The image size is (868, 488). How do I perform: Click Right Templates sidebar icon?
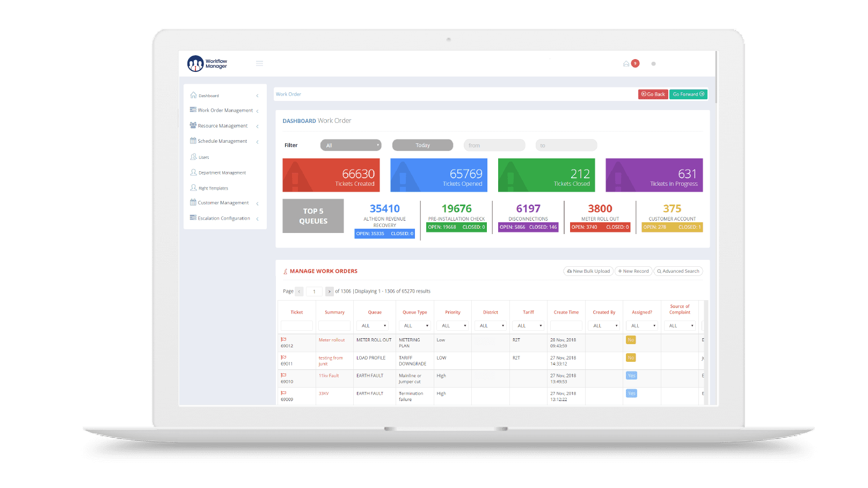pyautogui.click(x=193, y=188)
